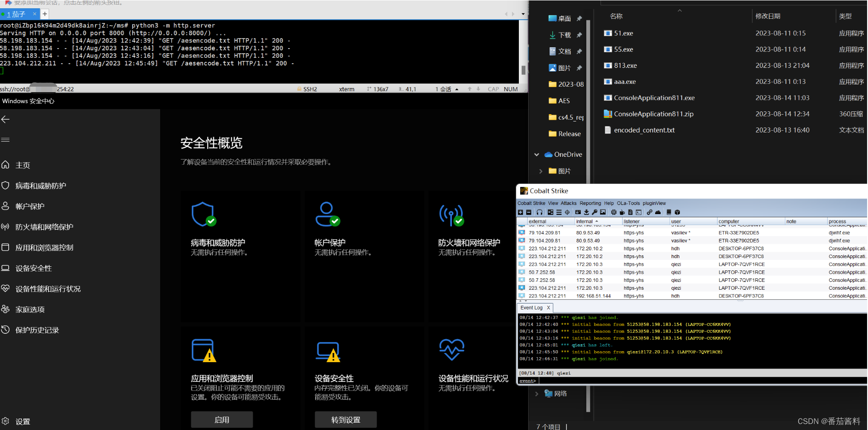The width and height of the screenshot is (868, 430).
Task: Open the pluginView menu
Action: [x=654, y=203]
